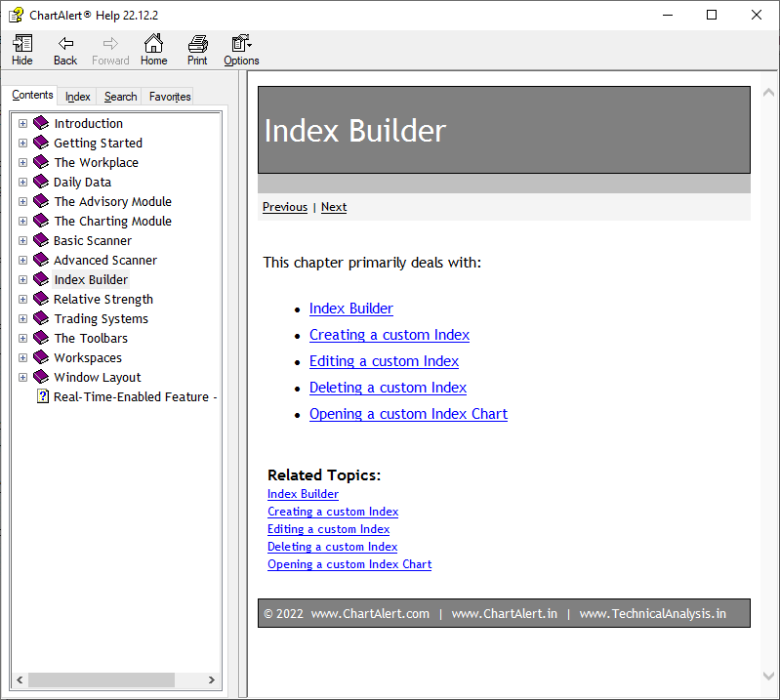Viewport: 780px width, 700px height.
Task: Open the Index tab
Action: pyautogui.click(x=77, y=97)
